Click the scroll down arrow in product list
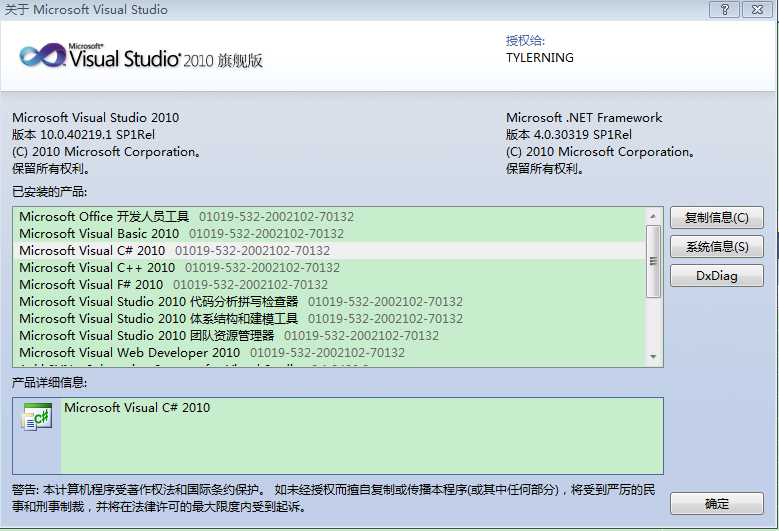Image resolution: width=779 pixels, height=531 pixels. (653, 357)
